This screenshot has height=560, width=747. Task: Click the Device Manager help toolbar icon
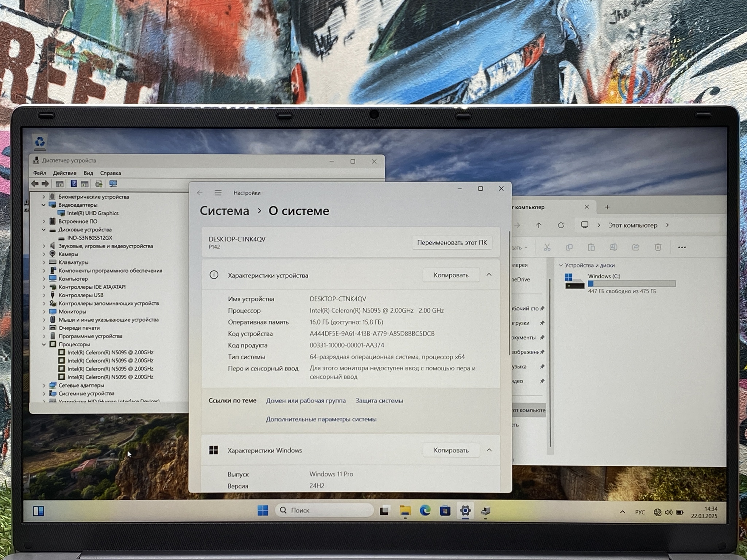tap(73, 184)
